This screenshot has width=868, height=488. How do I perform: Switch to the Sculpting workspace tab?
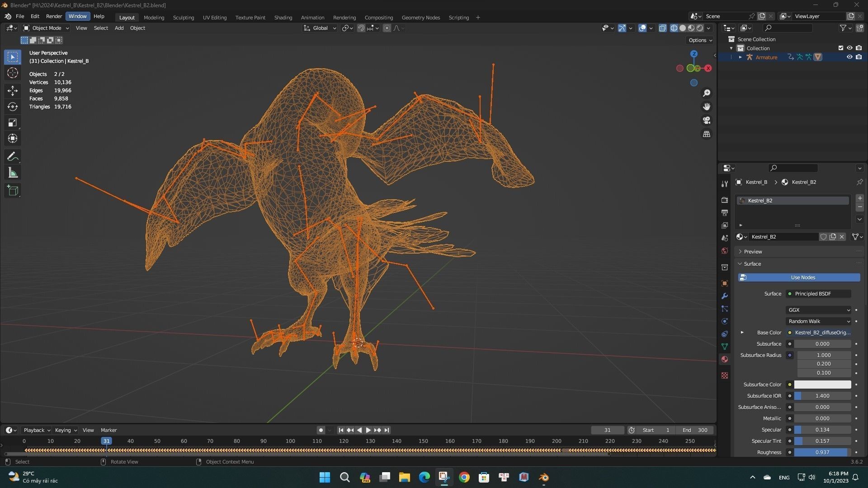183,17
